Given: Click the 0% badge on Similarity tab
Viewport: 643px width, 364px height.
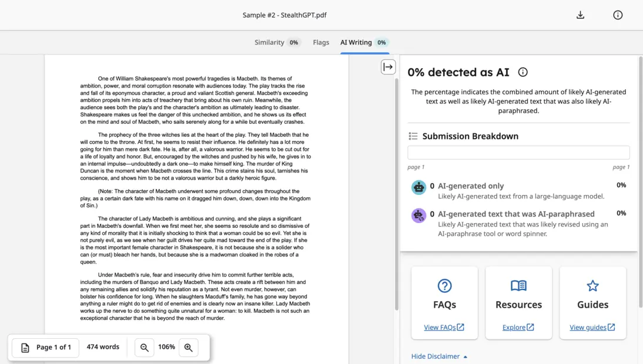Looking at the screenshot, I should [x=294, y=42].
